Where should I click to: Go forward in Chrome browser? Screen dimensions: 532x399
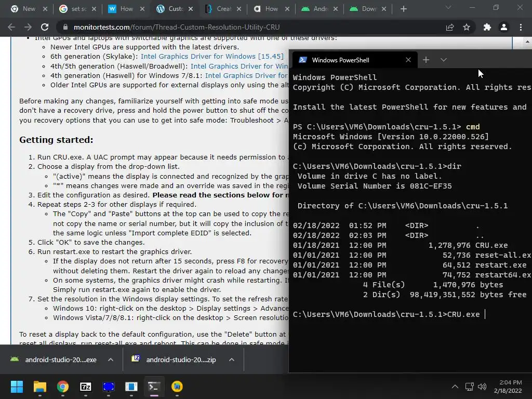pyautogui.click(x=28, y=27)
